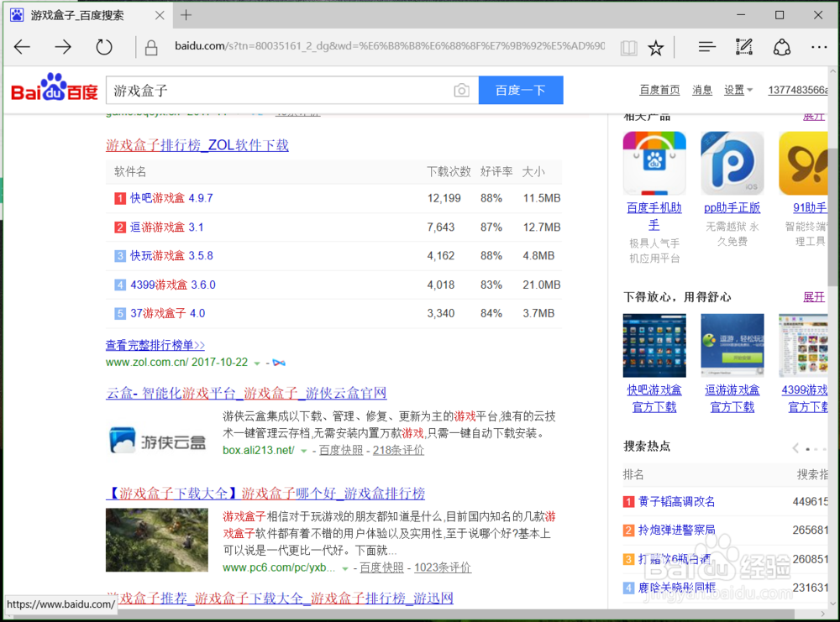Open 游戏盒子排行榜_ZOL软件下载 result

197,145
